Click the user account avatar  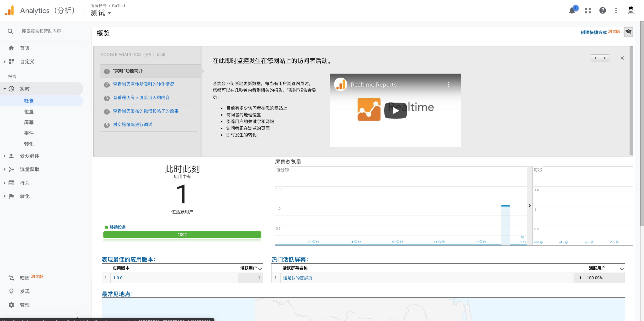coord(631,11)
